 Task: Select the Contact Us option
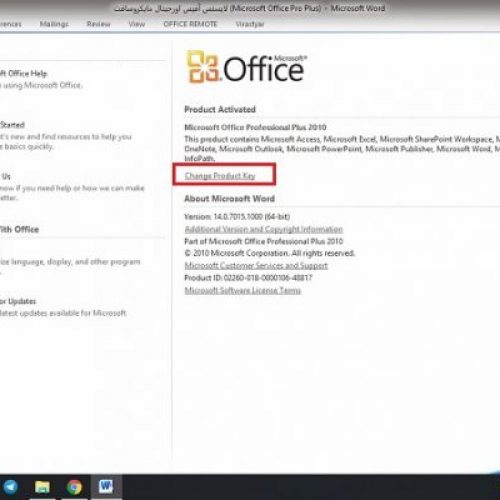[5, 176]
